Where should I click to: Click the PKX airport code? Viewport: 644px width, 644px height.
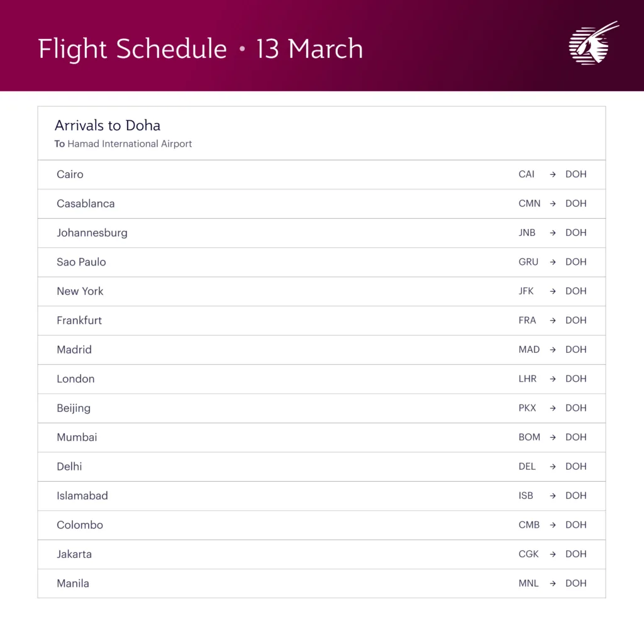point(527,408)
